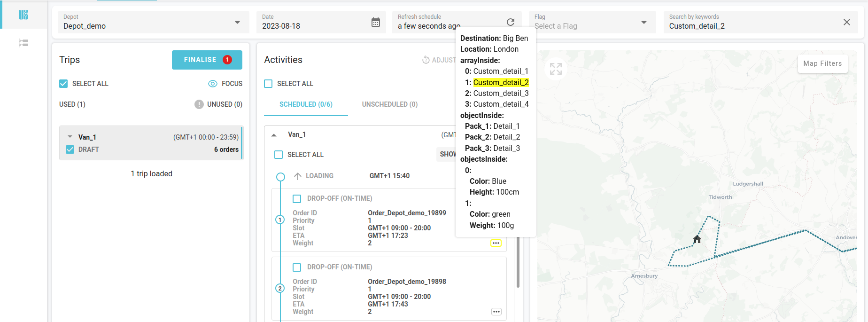Uncheck the Van_1 draft trip checkbox
The height and width of the screenshot is (322, 868).
point(70,149)
